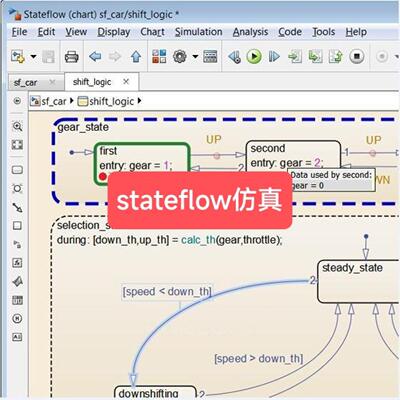
Task: Go back with blue left arrow
Action: (x=95, y=56)
